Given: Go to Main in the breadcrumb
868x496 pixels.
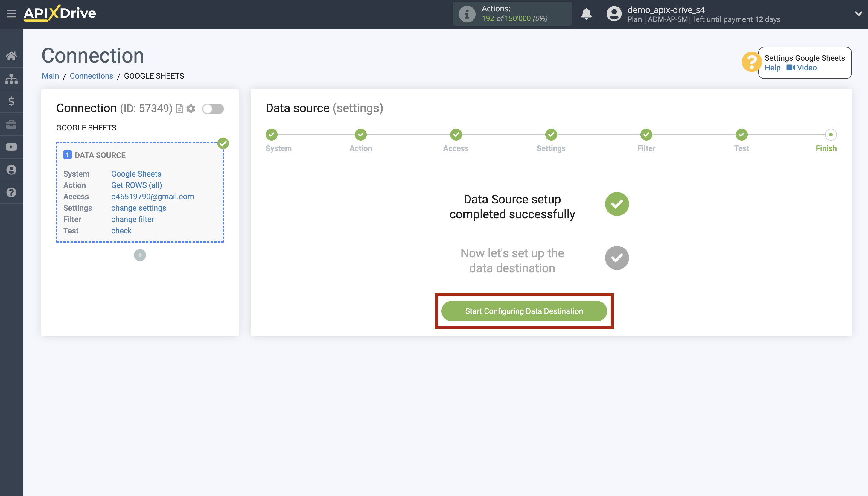Looking at the screenshot, I should (x=50, y=76).
